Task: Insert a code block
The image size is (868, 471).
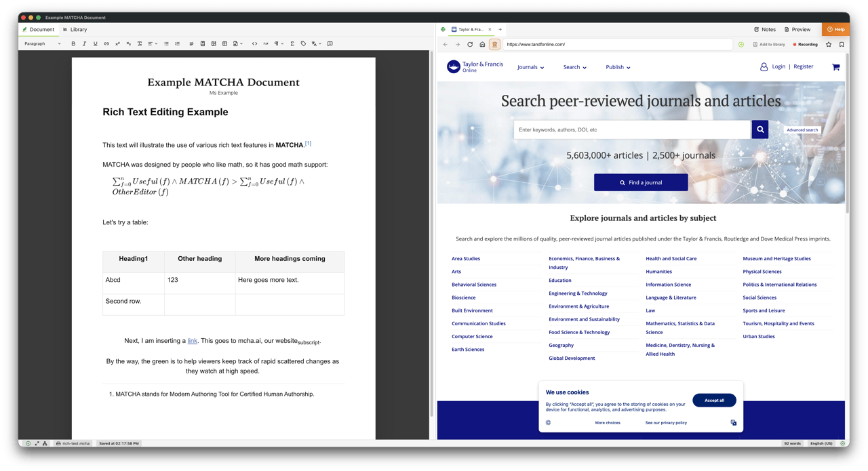Action: click(x=254, y=43)
